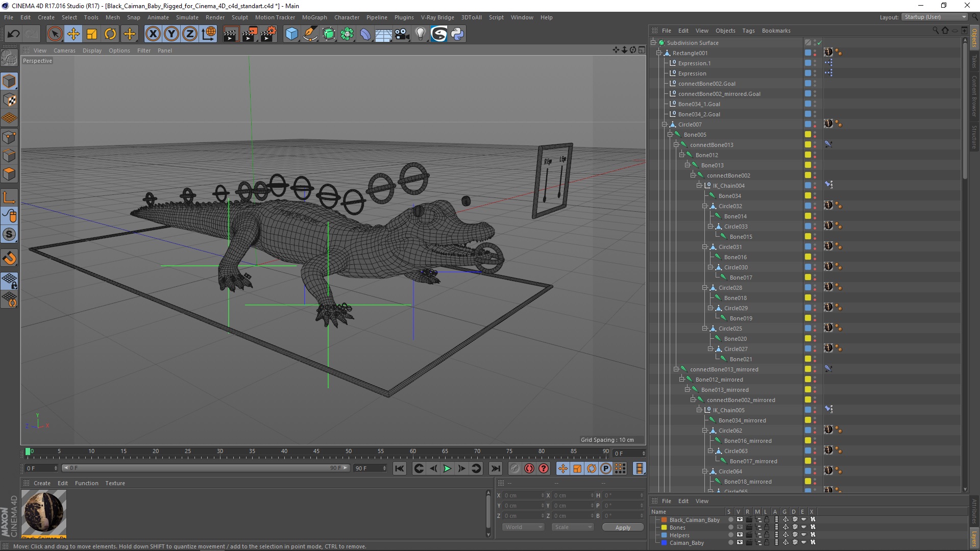Collapse the Subdivision Surface tree node
Image resolution: width=980 pixels, height=551 pixels.
tap(653, 43)
